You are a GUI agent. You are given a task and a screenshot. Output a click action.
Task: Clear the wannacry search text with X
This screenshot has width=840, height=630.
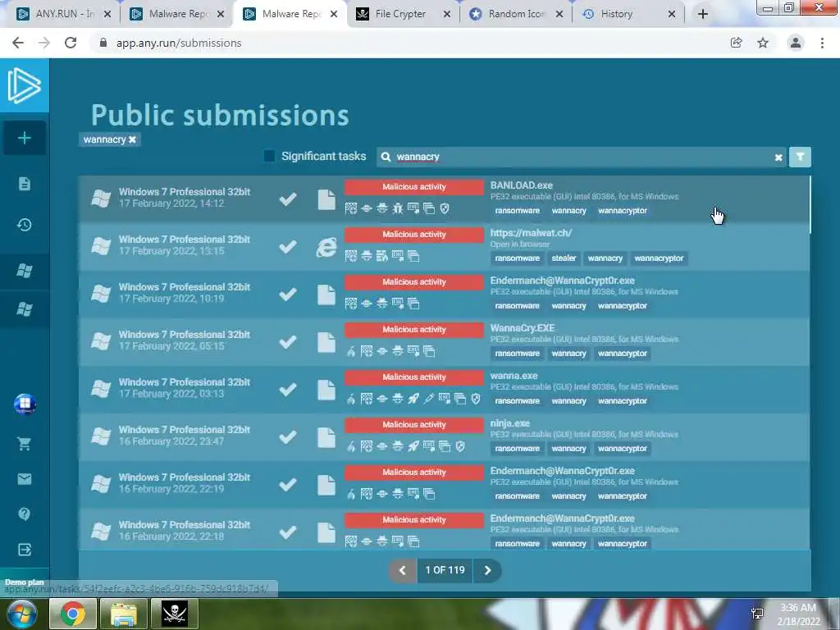[x=778, y=157]
